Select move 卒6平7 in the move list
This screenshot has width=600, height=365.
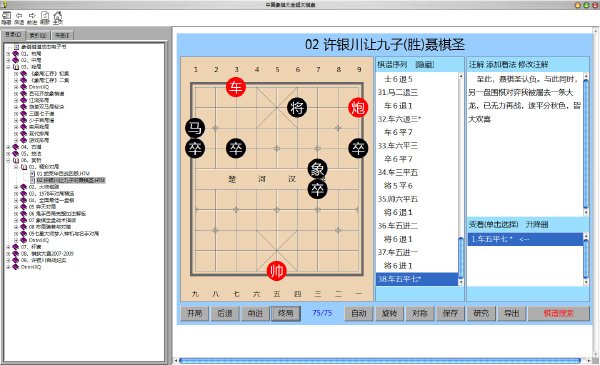click(398, 159)
